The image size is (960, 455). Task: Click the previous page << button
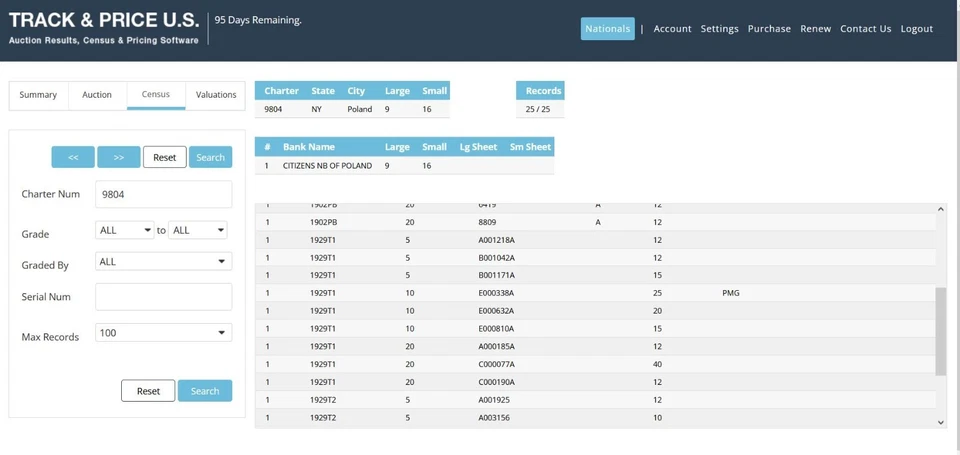point(73,157)
